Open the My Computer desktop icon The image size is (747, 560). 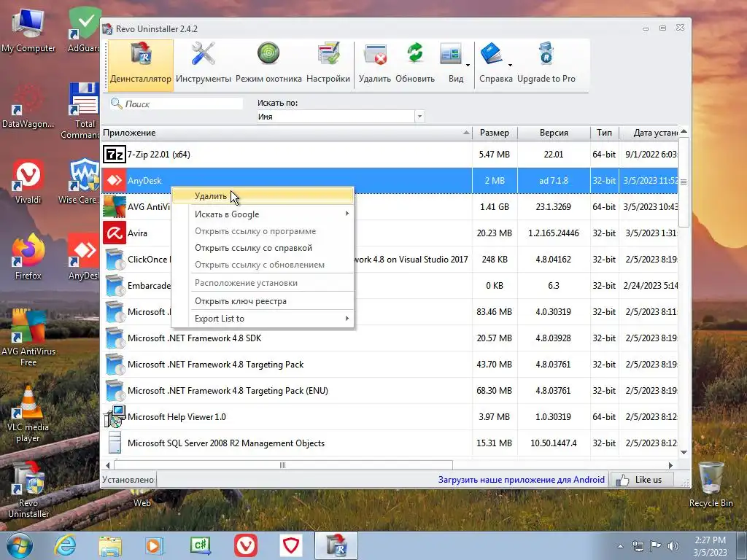click(x=28, y=31)
